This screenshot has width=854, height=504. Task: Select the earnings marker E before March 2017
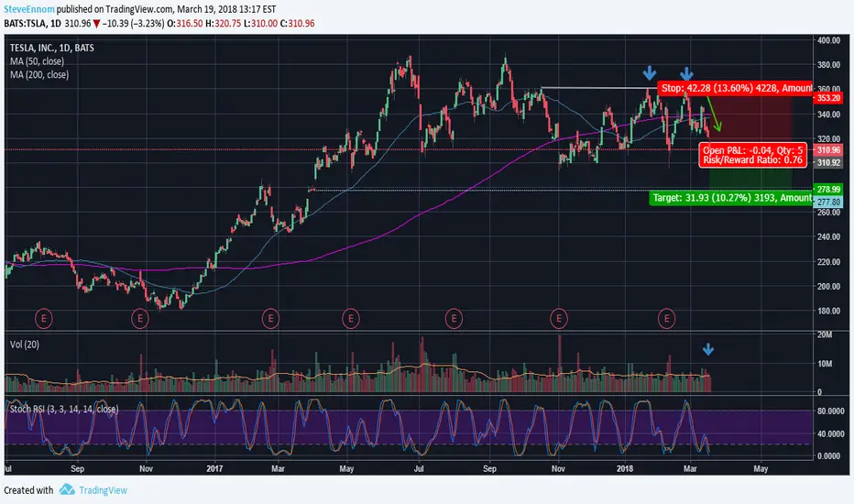coord(270,318)
